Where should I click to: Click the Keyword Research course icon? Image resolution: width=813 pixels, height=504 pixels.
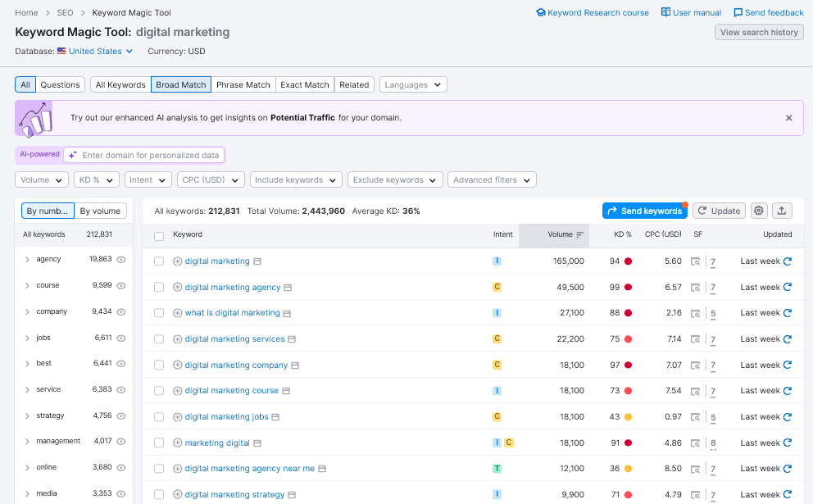540,12
